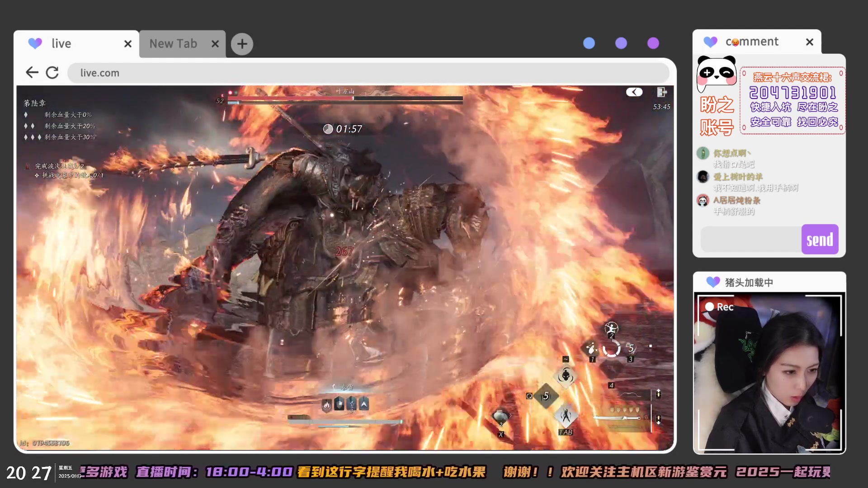Reload the live.com page

[x=52, y=72]
